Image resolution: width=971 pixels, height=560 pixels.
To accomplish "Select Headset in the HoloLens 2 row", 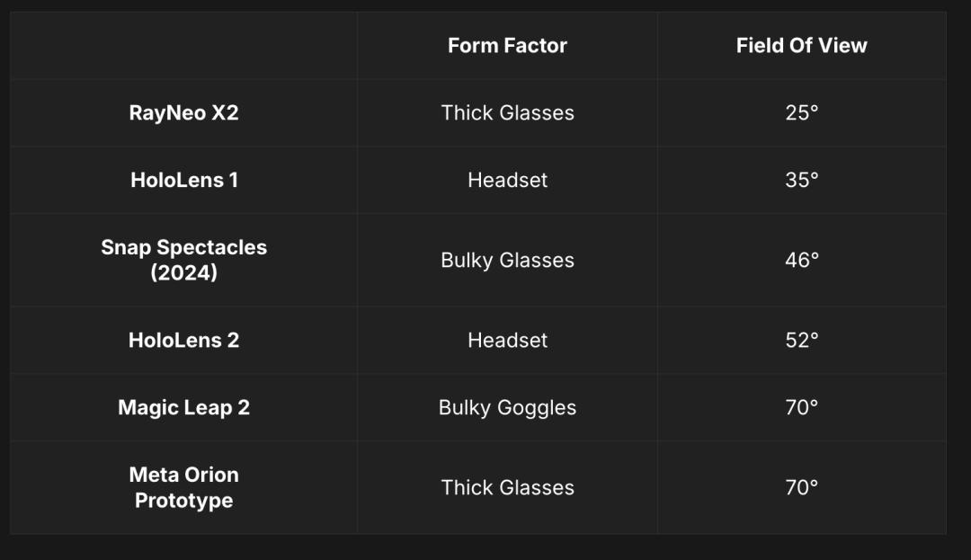I will tap(507, 340).
